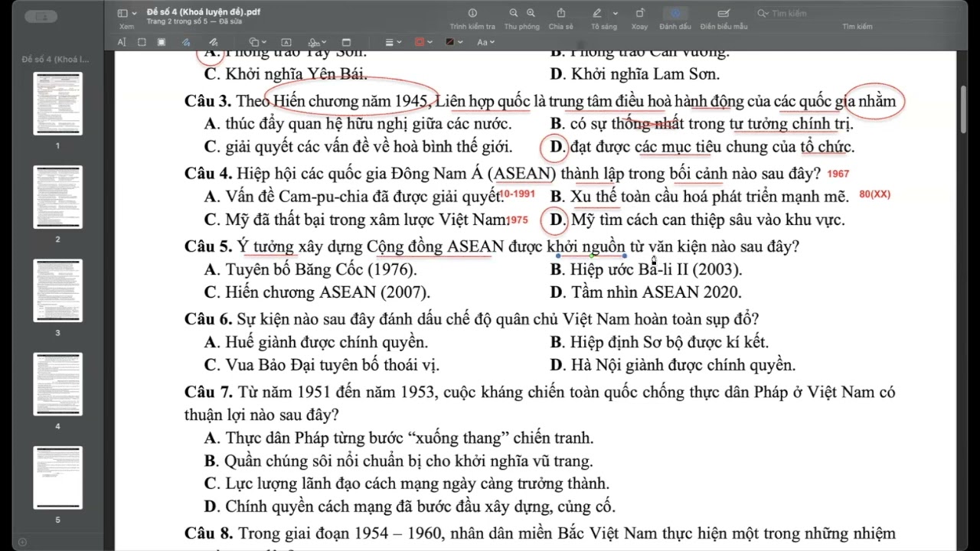Open the Shape Style line dropdown

point(394,42)
